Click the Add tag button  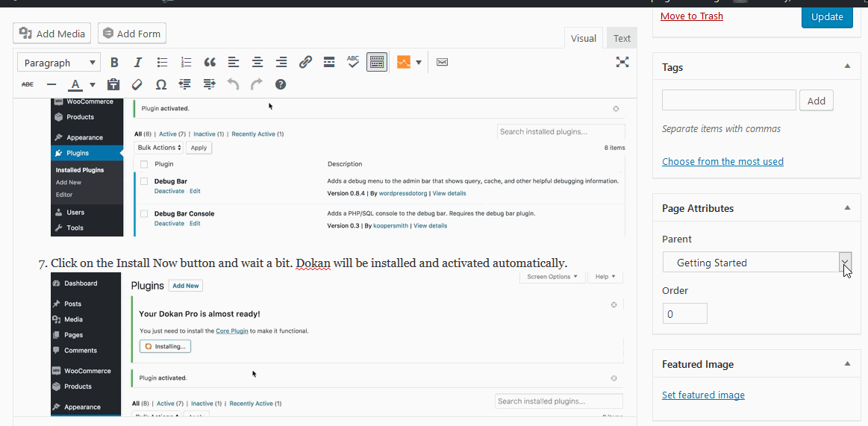tap(816, 101)
